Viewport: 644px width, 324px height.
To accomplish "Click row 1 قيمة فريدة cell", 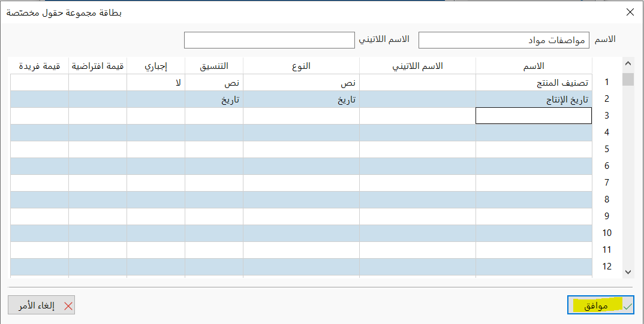I will coord(40,83).
